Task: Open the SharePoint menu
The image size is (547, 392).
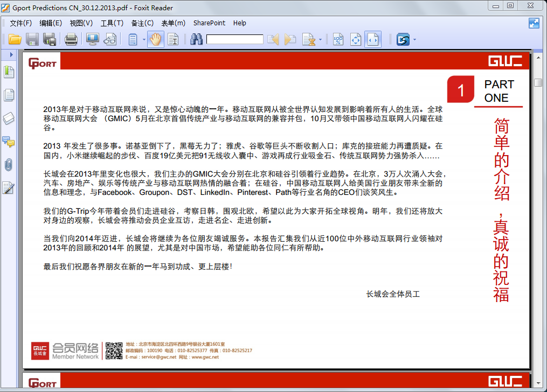Action: point(209,23)
